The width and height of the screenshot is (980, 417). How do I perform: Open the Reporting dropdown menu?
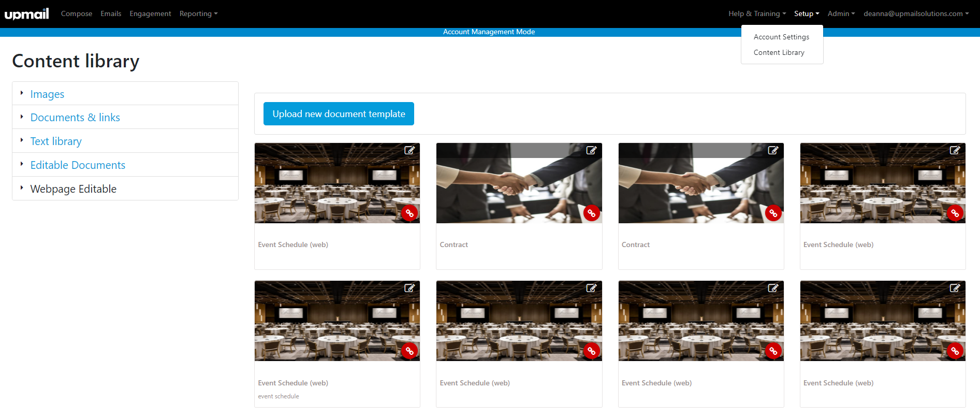pos(198,13)
